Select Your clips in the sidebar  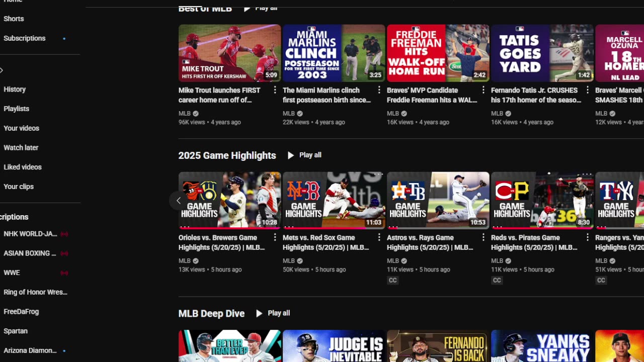pos(19,187)
